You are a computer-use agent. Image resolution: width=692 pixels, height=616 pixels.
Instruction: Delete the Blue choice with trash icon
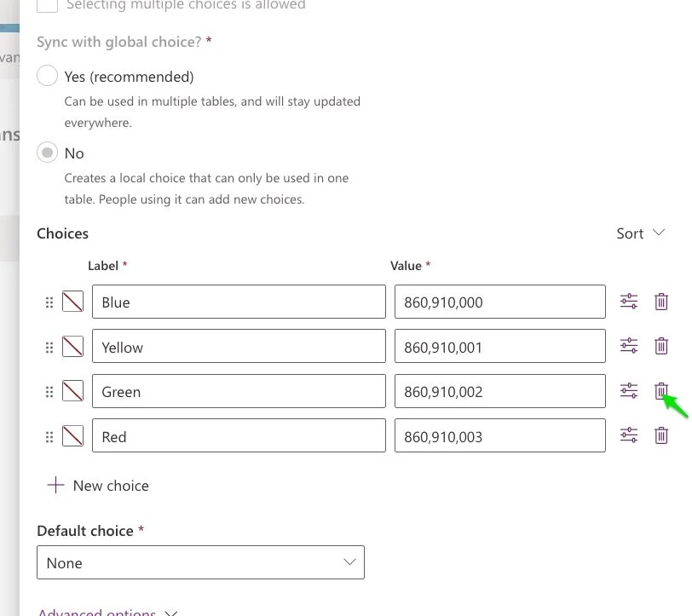click(660, 302)
